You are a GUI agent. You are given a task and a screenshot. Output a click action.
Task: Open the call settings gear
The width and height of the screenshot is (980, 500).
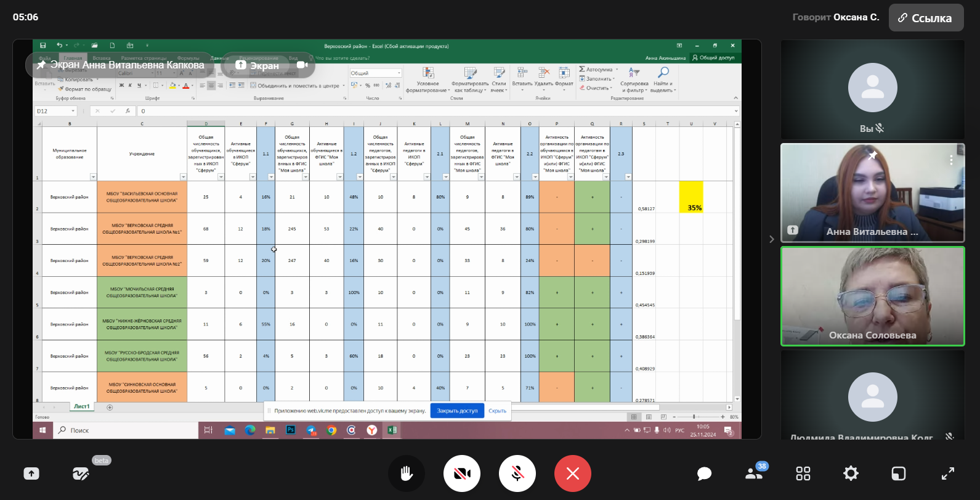(851, 473)
